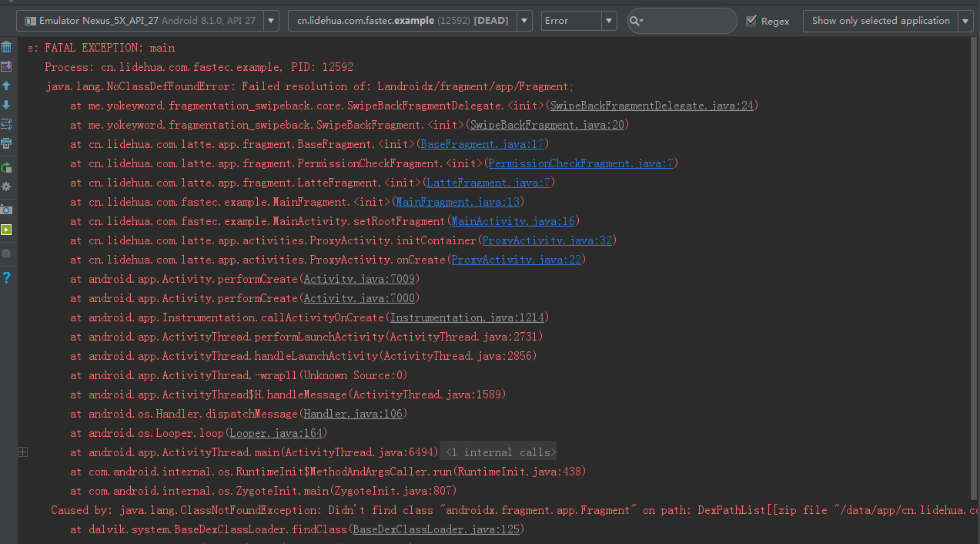Open BaseFragment.java:17 link

click(x=483, y=144)
